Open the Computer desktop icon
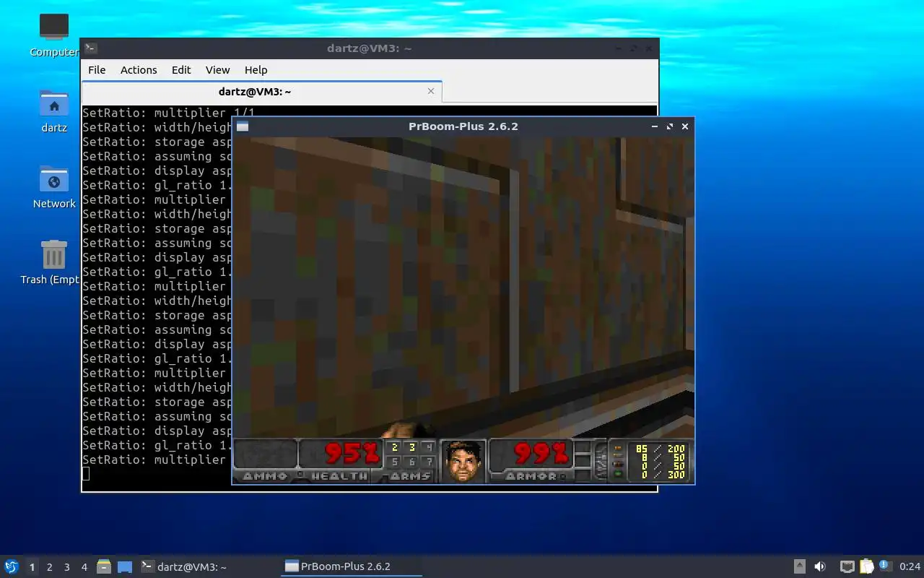924x578 pixels. click(x=54, y=34)
